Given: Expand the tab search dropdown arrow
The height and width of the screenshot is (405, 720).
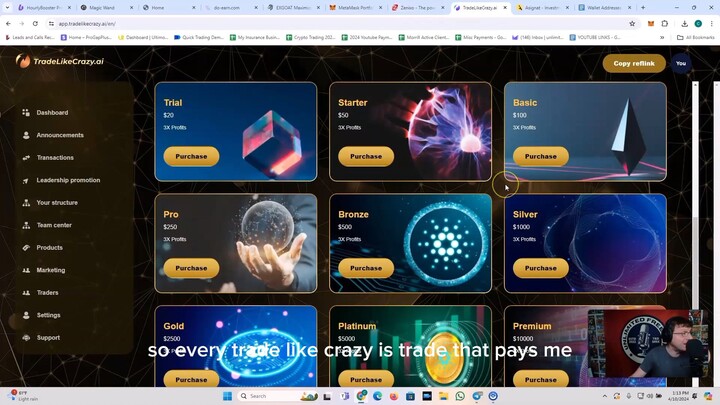Looking at the screenshot, I should [x=7, y=7].
